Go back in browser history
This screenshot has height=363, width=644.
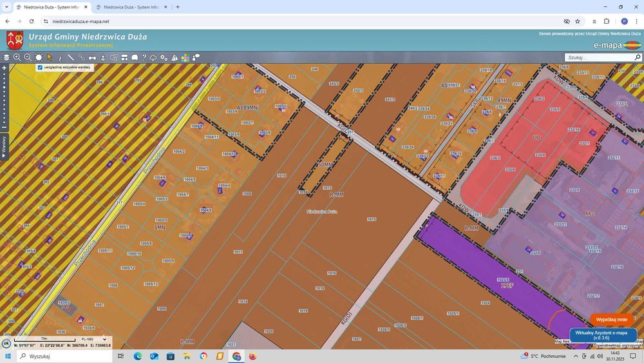[x=7, y=21]
